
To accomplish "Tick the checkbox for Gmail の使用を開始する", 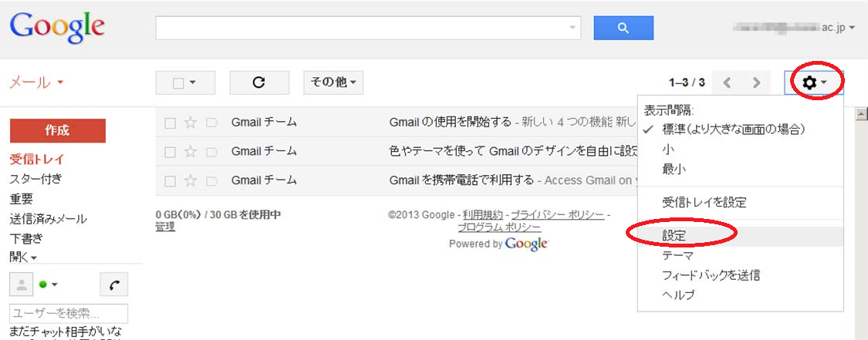I will [170, 123].
